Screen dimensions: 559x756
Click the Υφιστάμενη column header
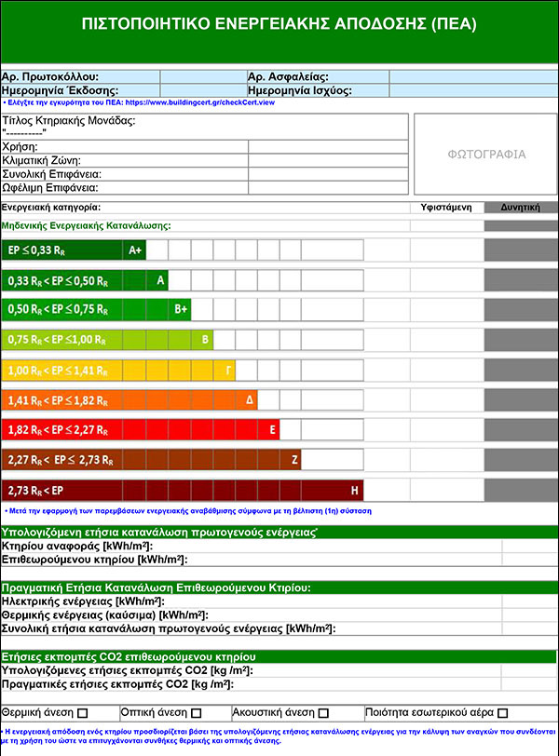pyautogui.click(x=446, y=208)
